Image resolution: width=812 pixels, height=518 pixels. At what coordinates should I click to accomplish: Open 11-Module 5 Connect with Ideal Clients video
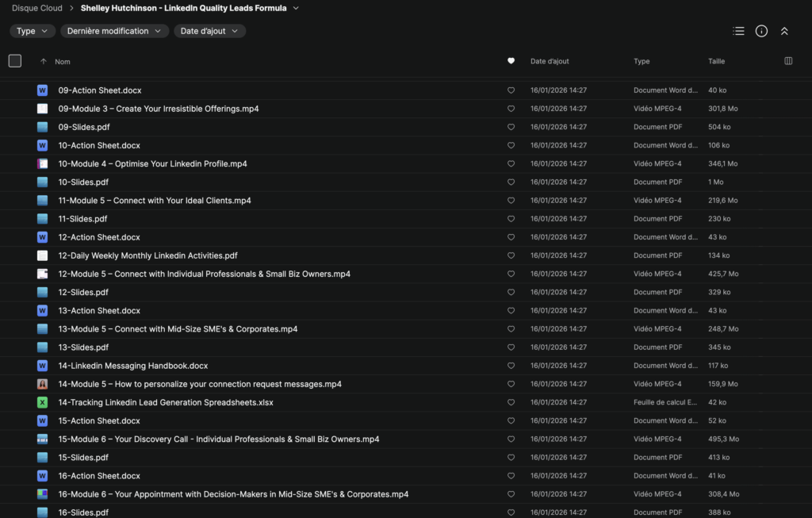pos(155,201)
